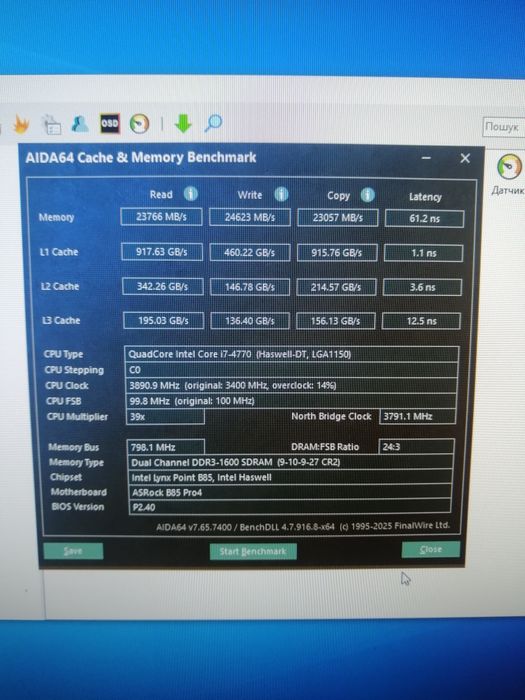Select Memory read value 23766 MB/s

pos(161,217)
